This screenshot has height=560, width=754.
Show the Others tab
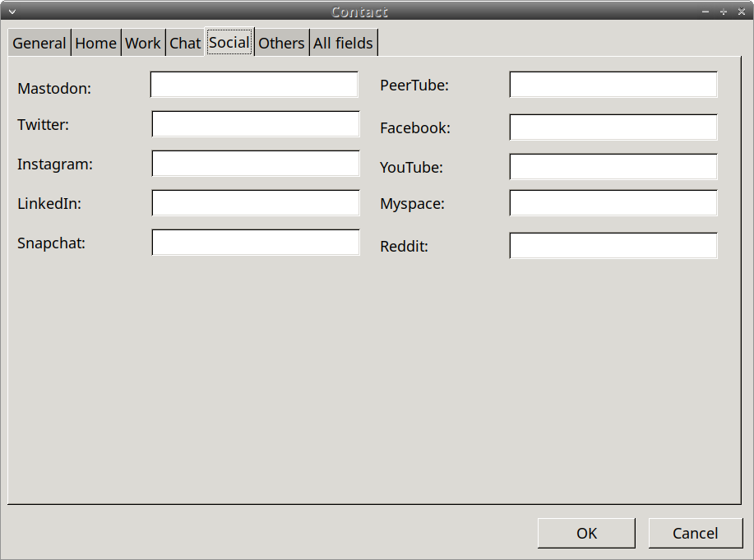tap(281, 43)
